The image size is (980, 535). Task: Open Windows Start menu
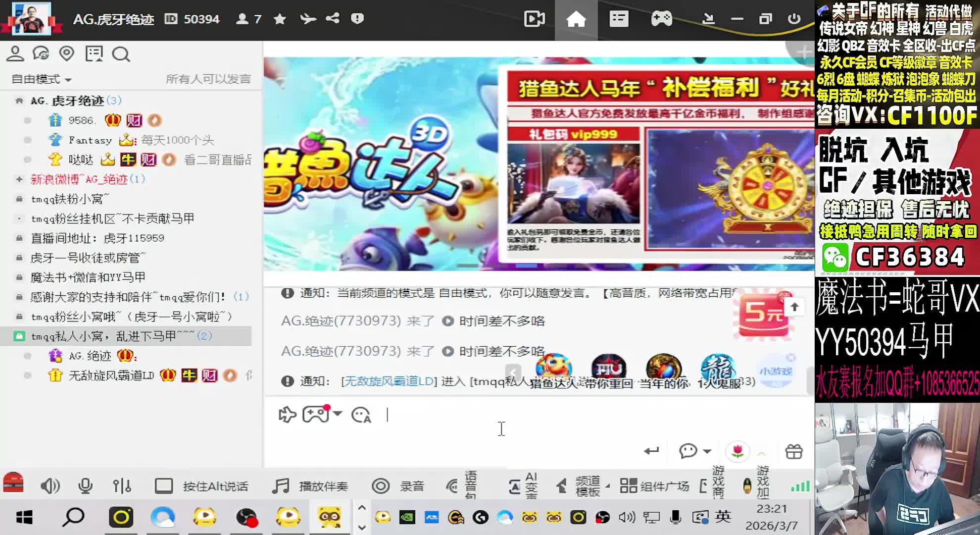pyautogui.click(x=24, y=518)
